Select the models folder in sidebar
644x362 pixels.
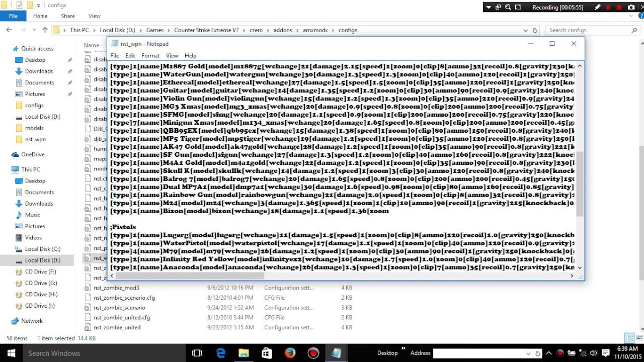[x=34, y=128]
